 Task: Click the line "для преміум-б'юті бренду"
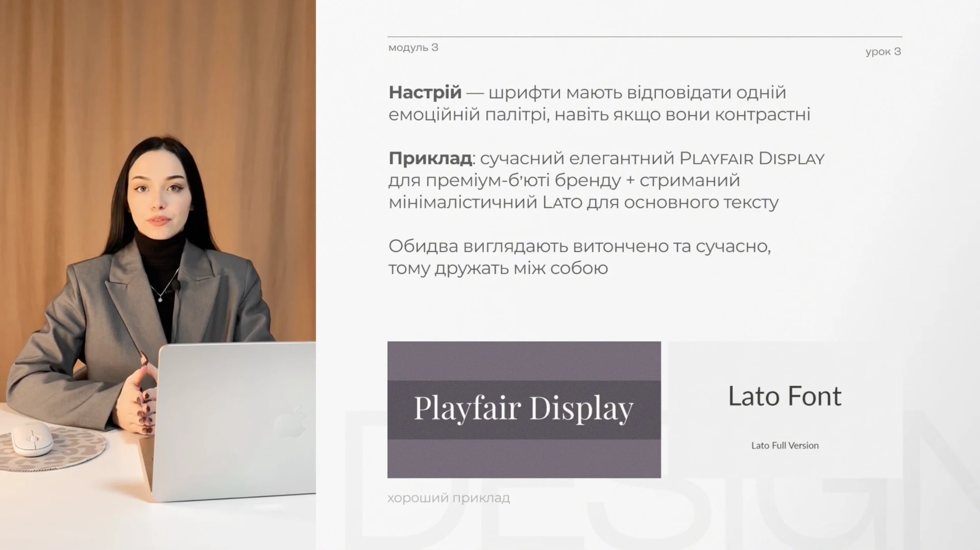[564, 180]
